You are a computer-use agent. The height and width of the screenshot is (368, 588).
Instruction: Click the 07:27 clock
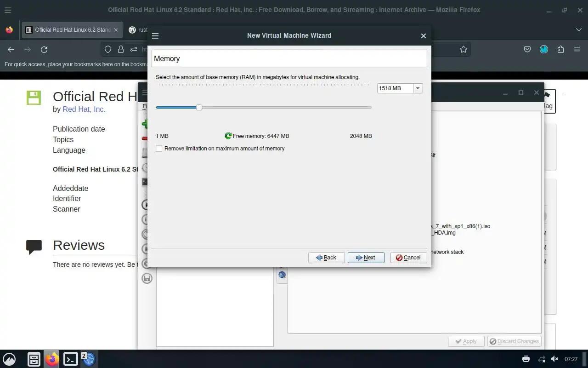571,359
